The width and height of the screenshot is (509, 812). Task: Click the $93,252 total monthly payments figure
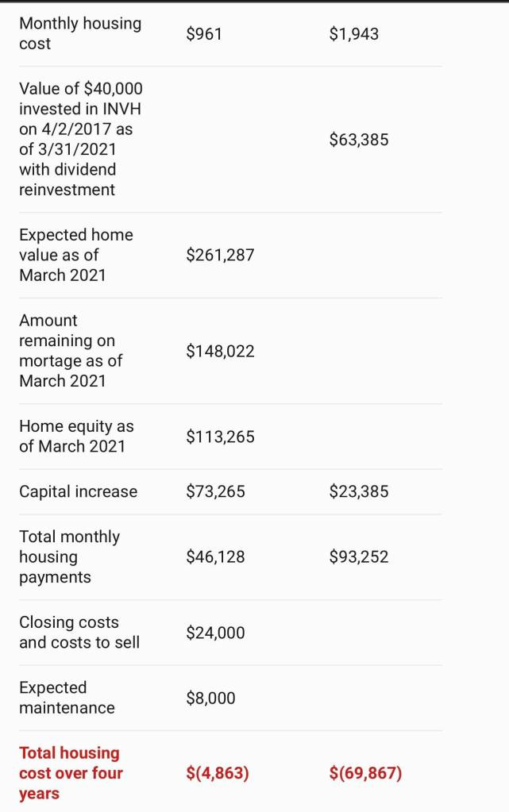[x=358, y=557]
